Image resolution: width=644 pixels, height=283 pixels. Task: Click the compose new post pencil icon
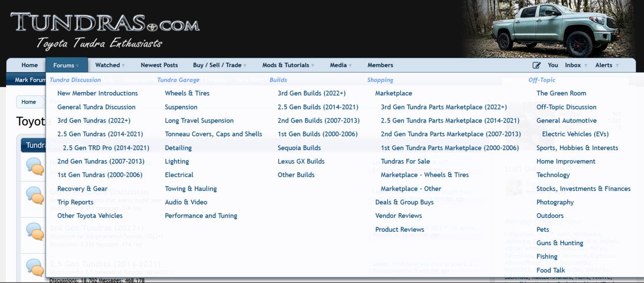tap(537, 65)
